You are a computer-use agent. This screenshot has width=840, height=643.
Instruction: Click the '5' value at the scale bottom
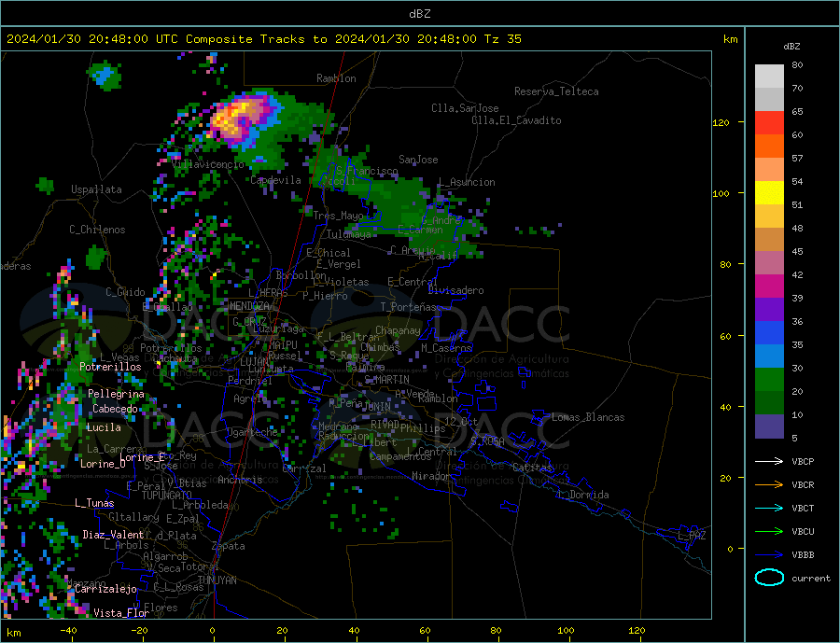pos(794,439)
